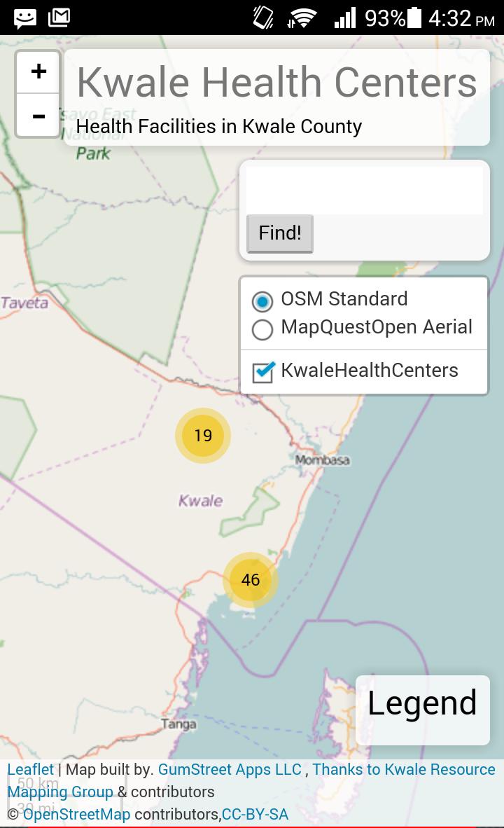Tap the Wi-Fi status icon
The height and width of the screenshot is (828, 504).
coord(301,18)
